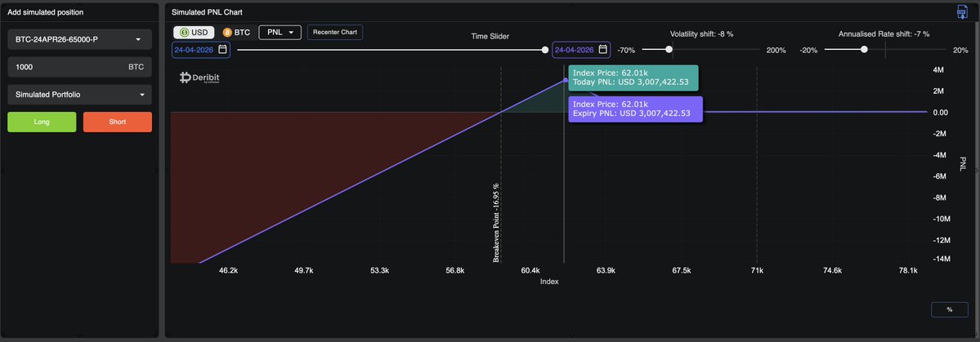The width and height of the screenshot is (980, 342).
Task: Recenter Chart button click
Action: pos(335,33)
